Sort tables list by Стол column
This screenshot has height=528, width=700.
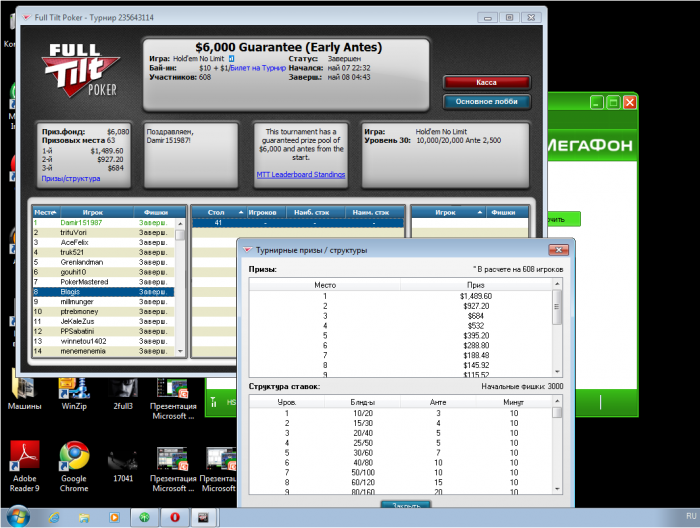tap(219, 212)
